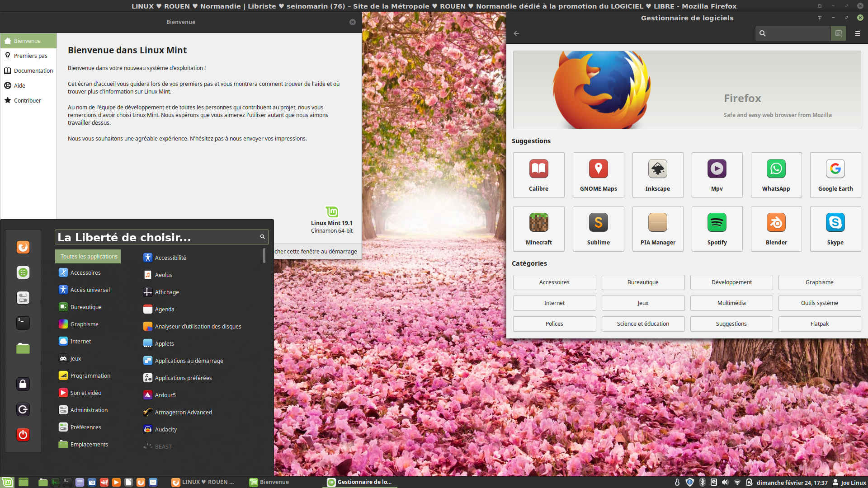
Task: Open the terminal from menu favorites
Action: click(x=23, y=323)
